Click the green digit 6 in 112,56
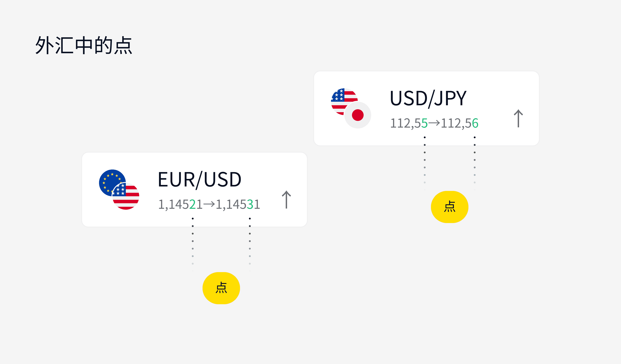Viewport: 621px width, 364px height. click(x=475, y=123)
